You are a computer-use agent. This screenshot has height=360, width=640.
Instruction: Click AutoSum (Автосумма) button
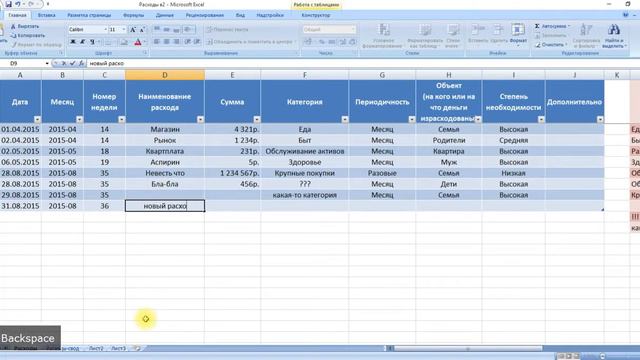552,26
